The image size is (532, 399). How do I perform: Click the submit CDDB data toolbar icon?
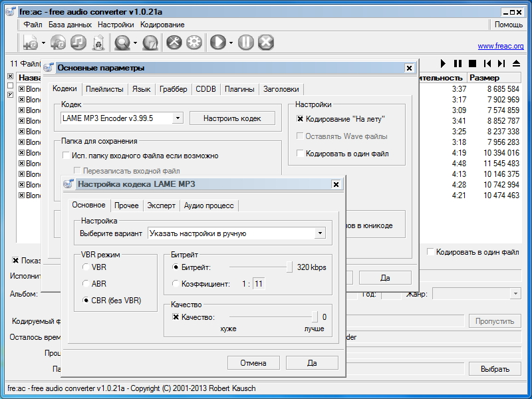click(x=150, y=43)
